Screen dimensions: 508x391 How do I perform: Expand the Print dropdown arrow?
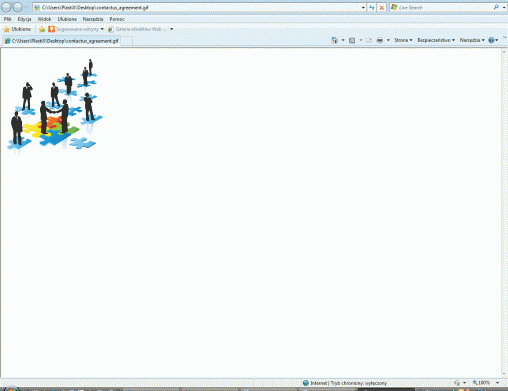click(388, 40)
